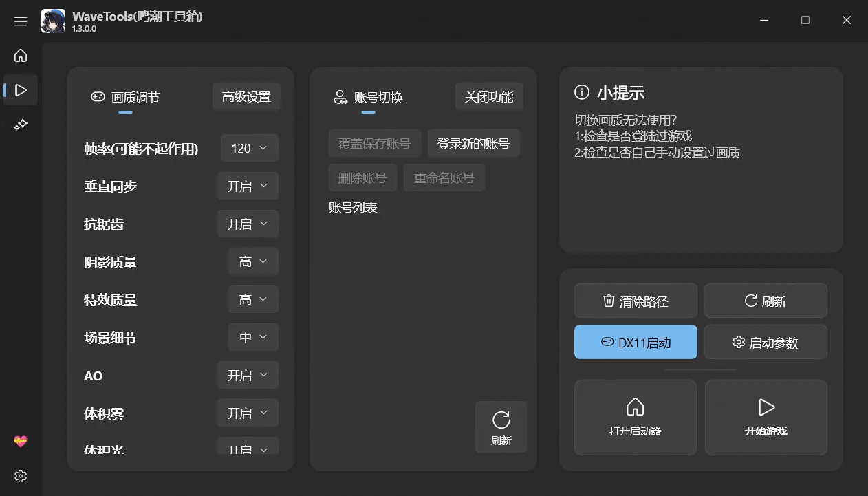Go to Home page in sidebar
868x496 pixels.
[21, 55]
